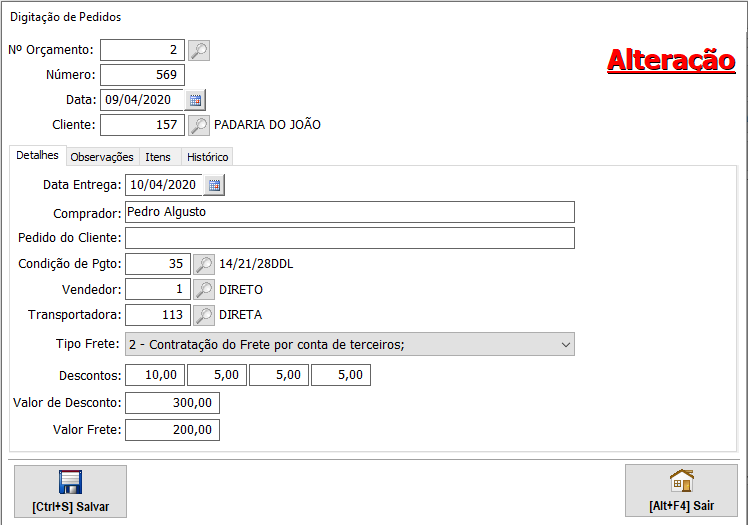The image size is (748, 528).
Task: Expand the Tipo Frete dropdown
Action: [566, 344]
